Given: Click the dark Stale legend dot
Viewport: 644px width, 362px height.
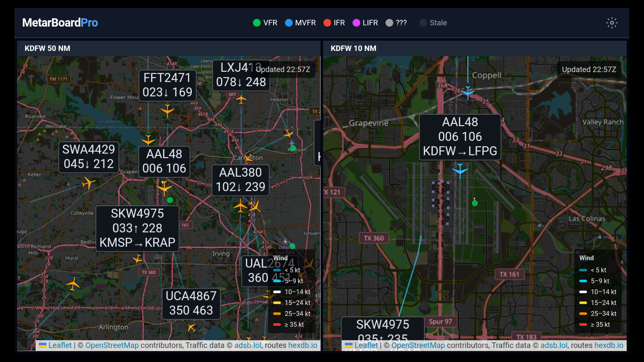Looking at the screenshot, I should (x=423, y=23).
